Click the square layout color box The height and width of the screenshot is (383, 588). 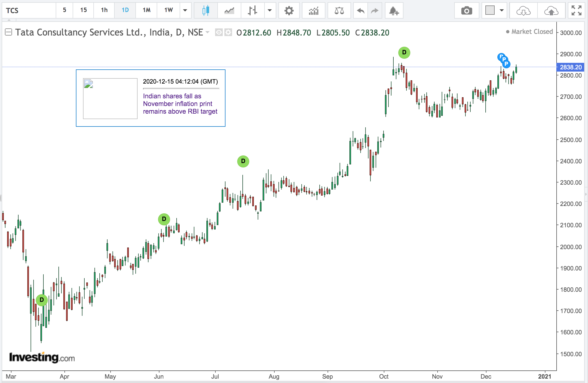point(490,11)
